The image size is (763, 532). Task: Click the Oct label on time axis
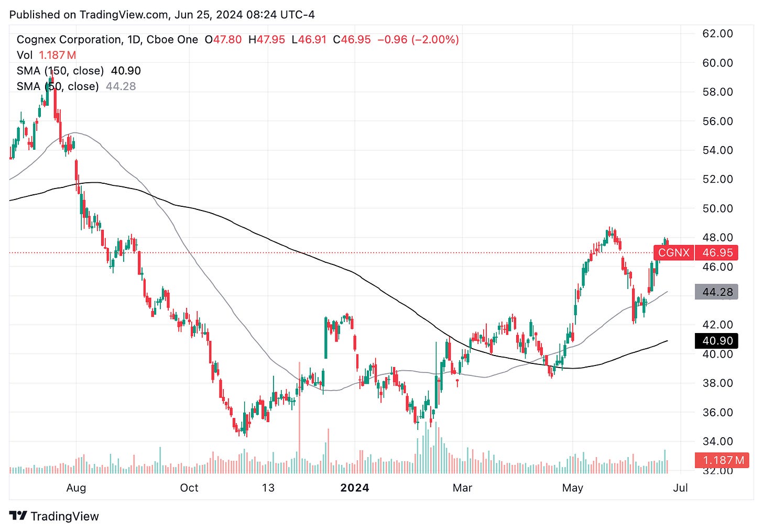coord(189,488)
